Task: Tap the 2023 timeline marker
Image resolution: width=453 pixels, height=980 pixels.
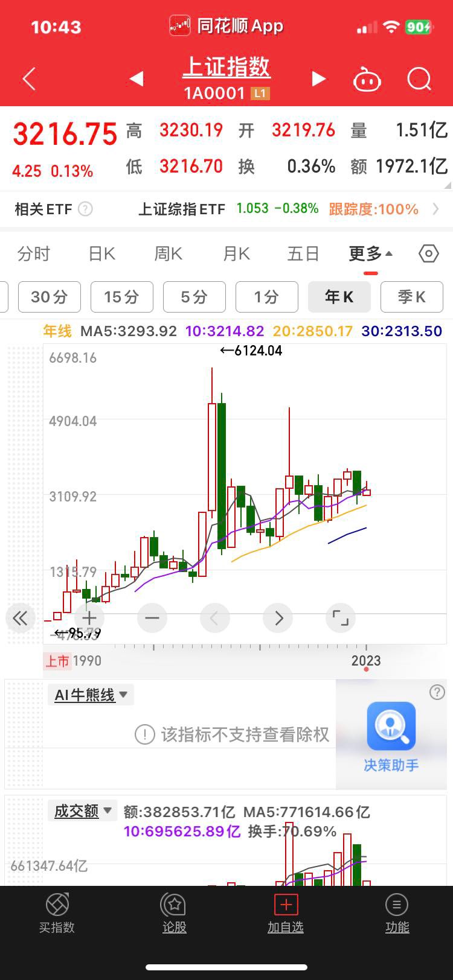Action: click(x=366, y=661)
